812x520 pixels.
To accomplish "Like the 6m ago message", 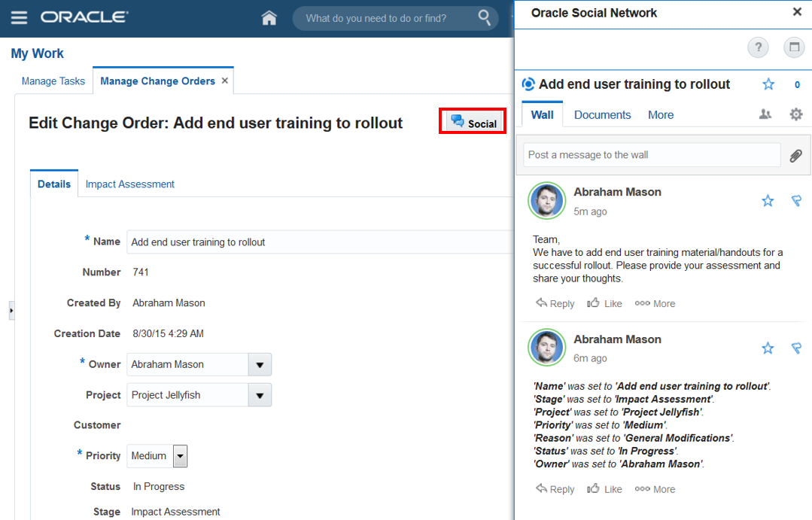I will tap(604, 489).
